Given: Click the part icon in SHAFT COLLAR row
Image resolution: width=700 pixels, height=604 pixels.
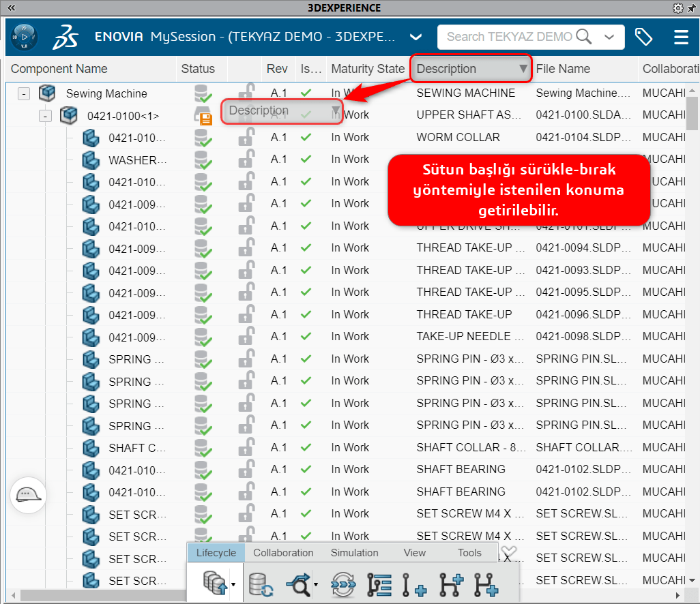Looking at the screenshot, I should point(91,447).
